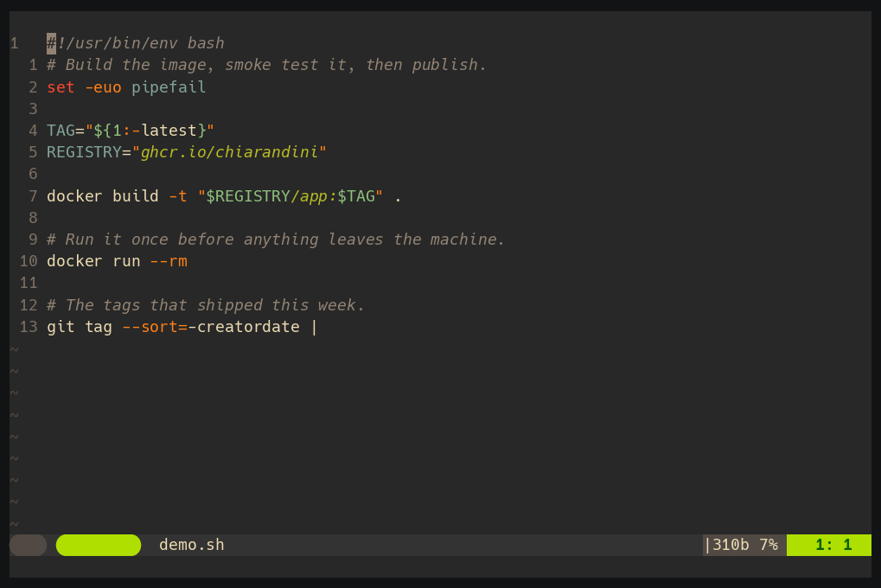The image size is (881, 588).
Task: Click the '-creatordate' sort value
Action: [243, 327]
